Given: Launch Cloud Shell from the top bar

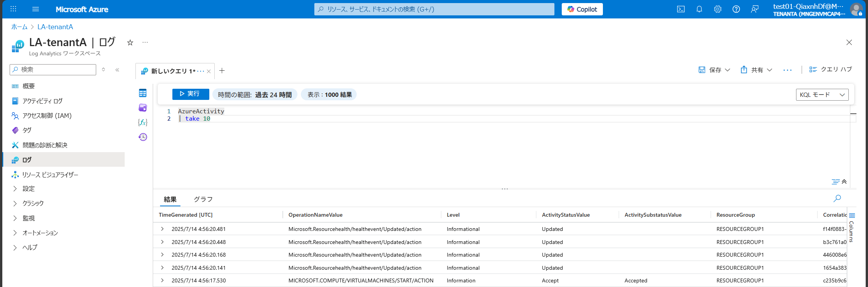Looking at the screenshot, I should (681, 9).
